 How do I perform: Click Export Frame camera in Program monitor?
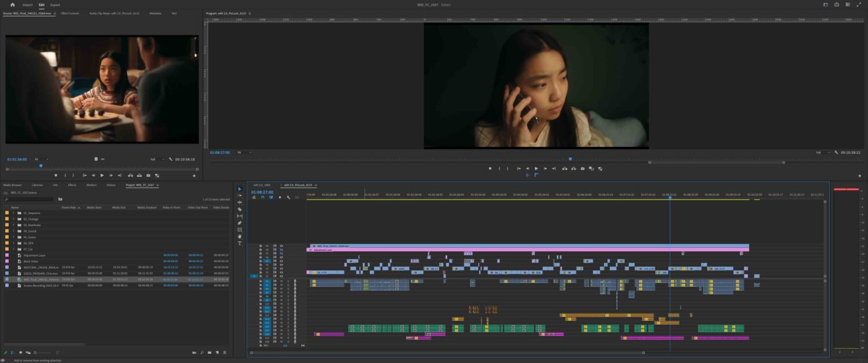pos(582,169)
